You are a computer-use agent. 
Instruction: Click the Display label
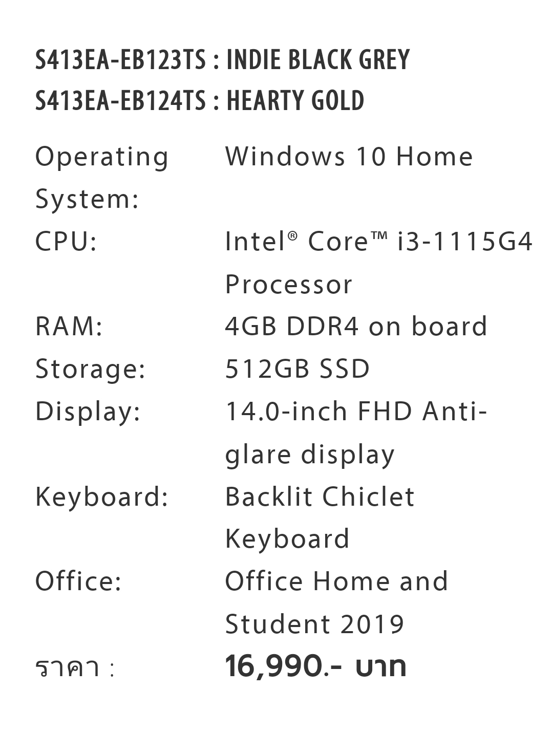[x=88, y=412]
